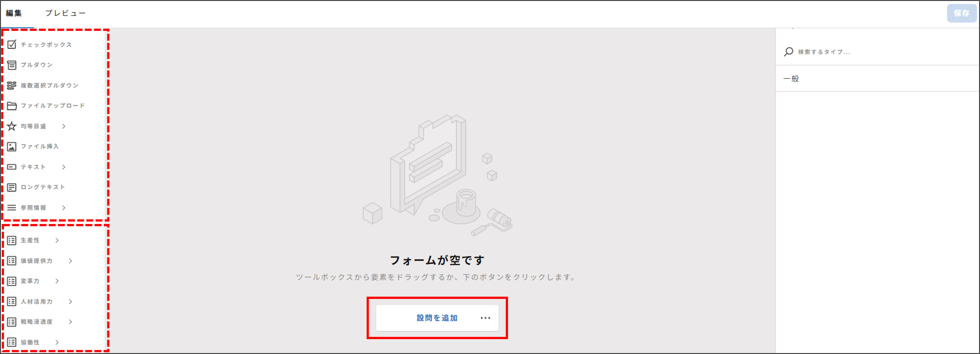Click the 複数選択プルダウン icon
Viewport: 980px width, 354px height.
pyautogui.click(x=11, y=85)
